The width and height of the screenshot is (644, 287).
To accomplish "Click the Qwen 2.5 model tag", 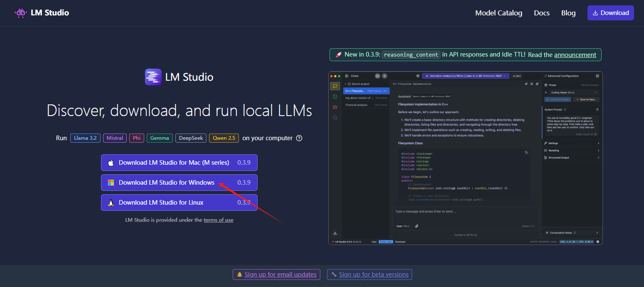I will (x=224, y=138).
